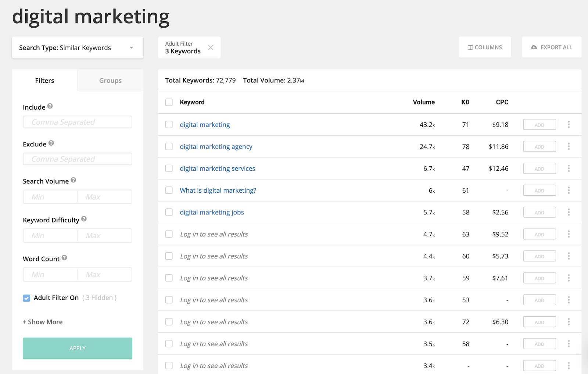The width and height of the screenshot is (588, 374).
Task: Click the help icon beside Exclude
Action: tap(51, 143)
